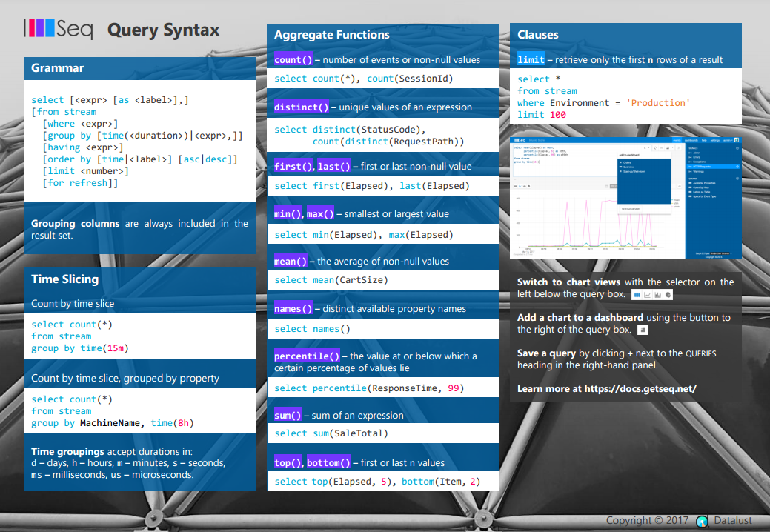Image resolution: width=770 pixels, height=532 pixels.
Task: Open dashboards tab in the embedded Seq screenshot
Action: (691, 140)
